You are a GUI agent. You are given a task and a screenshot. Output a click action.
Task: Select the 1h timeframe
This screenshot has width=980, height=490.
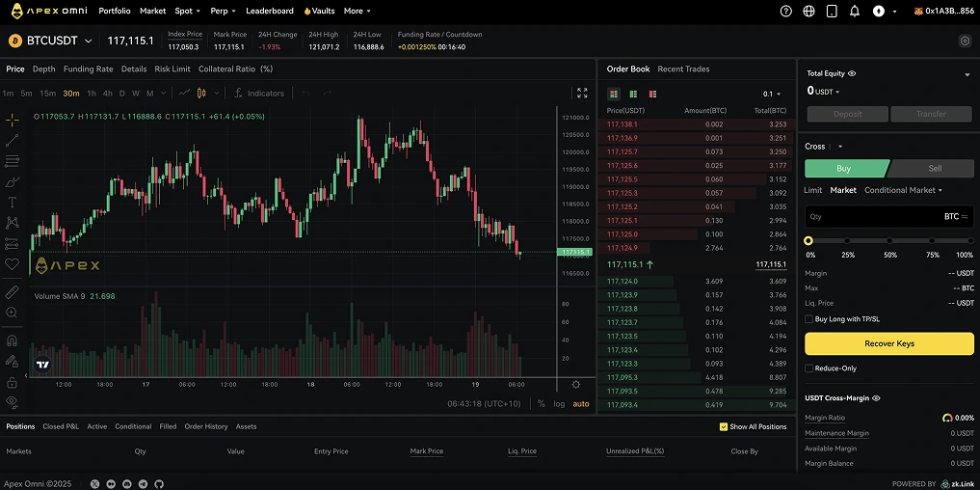[92, 94]
